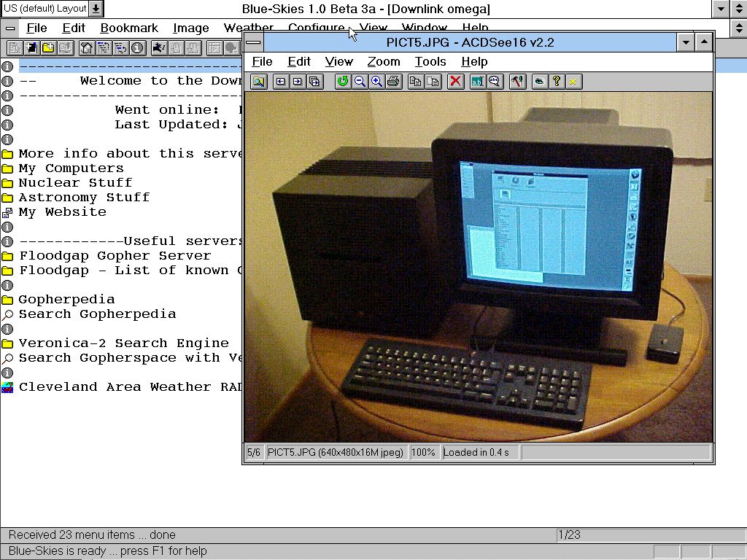Select the Search Gopherpedia item

[x=97, y=314]
